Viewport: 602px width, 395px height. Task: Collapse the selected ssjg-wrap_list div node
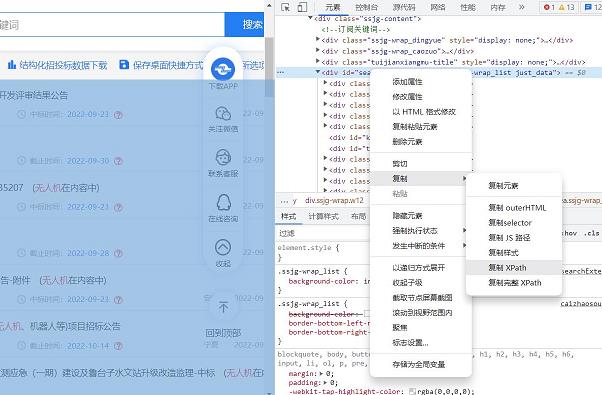coord(318,72)
